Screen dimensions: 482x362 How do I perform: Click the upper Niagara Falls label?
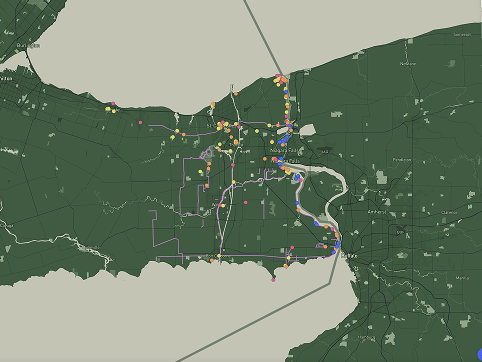click(x=283, y=151)
